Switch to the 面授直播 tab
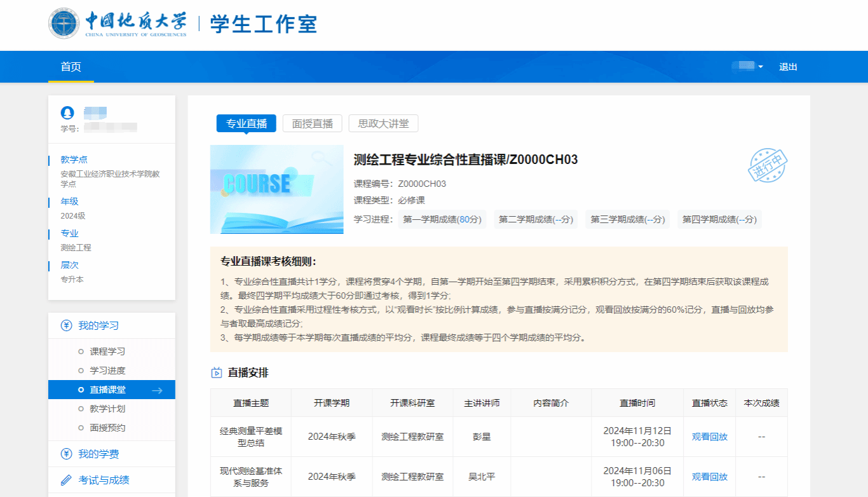Viewport: 868px width, 497px height. [x=313, y=123]
